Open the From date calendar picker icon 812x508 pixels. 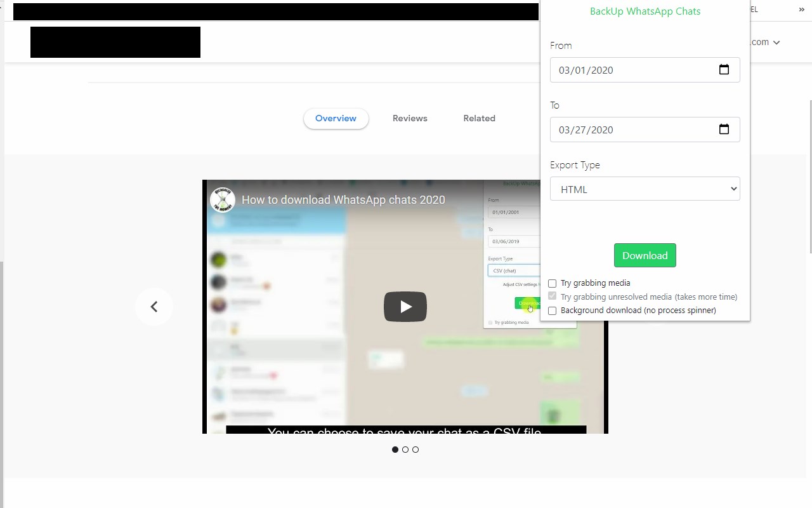[x=724, y=70]
